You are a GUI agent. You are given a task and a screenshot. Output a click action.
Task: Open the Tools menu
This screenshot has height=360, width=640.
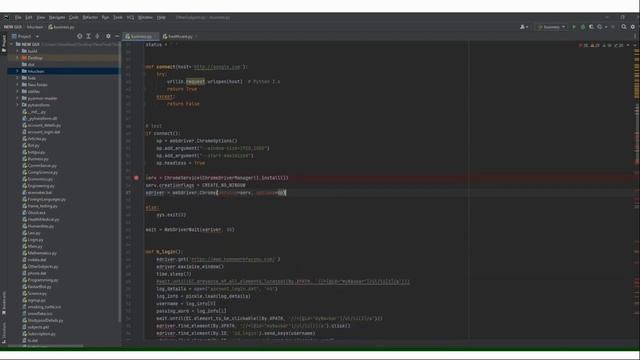[118, 18]
